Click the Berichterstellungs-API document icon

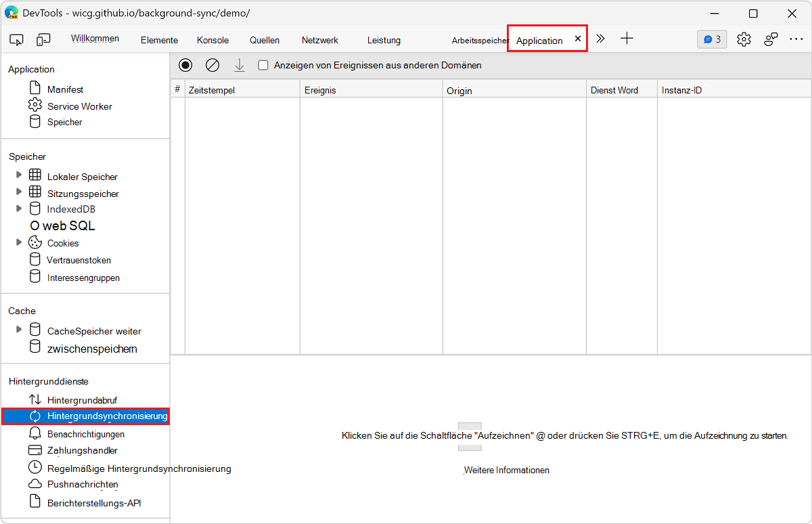35,502
